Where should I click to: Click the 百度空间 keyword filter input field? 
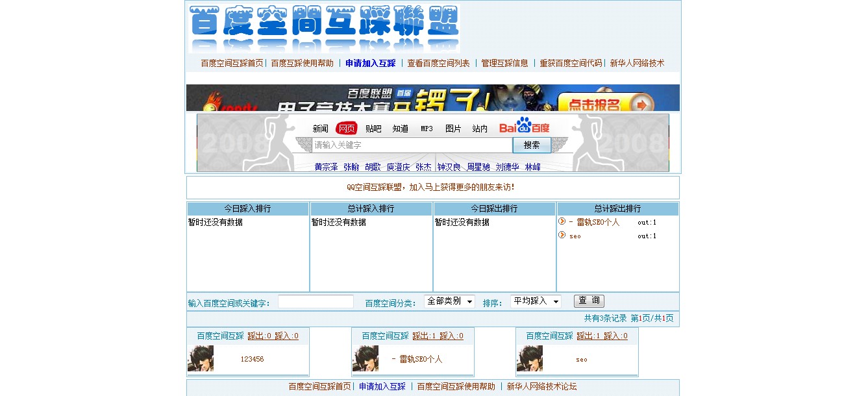click(x=316, y=302)
